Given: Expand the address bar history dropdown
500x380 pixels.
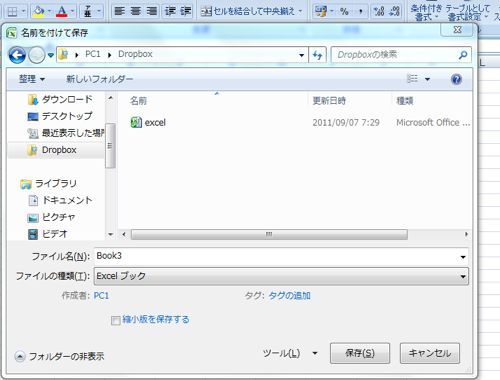Looking at the screenshot, I should [301, 55].
